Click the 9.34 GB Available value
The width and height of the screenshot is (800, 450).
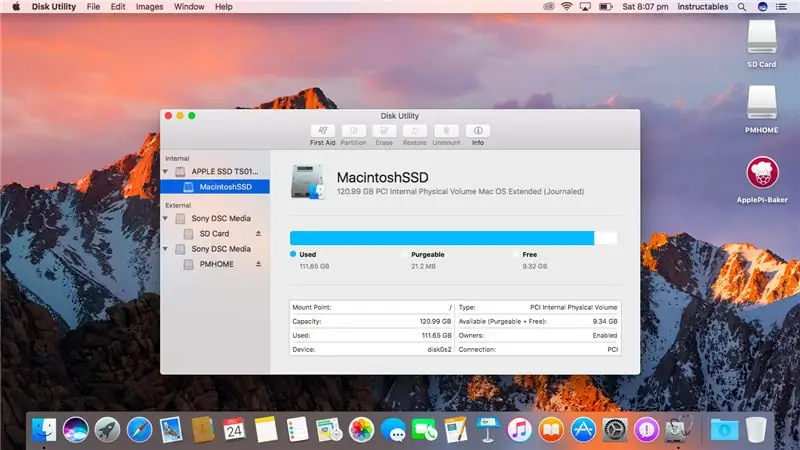coord(605,321)
